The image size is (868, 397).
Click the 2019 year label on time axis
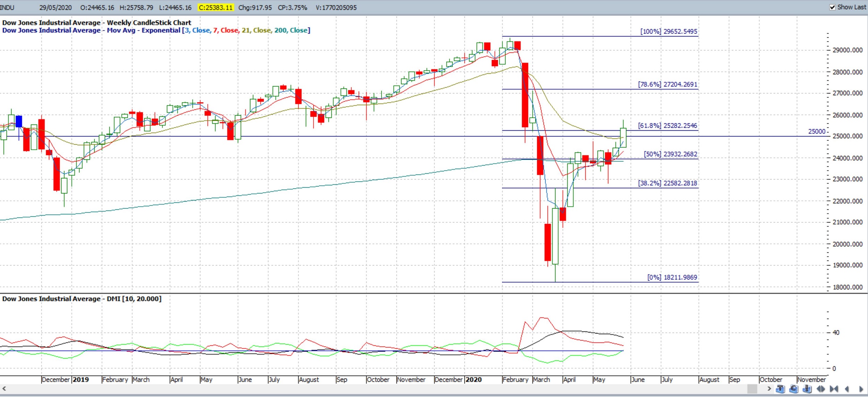click(81, 380)
